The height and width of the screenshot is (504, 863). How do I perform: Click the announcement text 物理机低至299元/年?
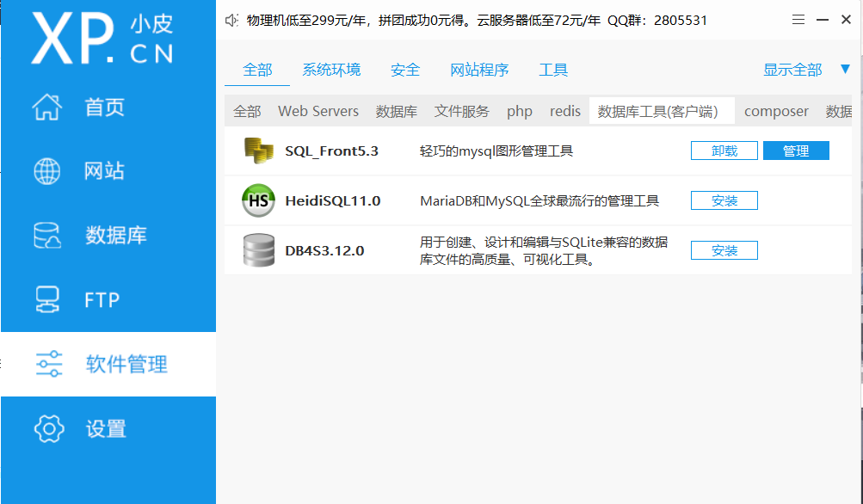click(x=306, y=21)
